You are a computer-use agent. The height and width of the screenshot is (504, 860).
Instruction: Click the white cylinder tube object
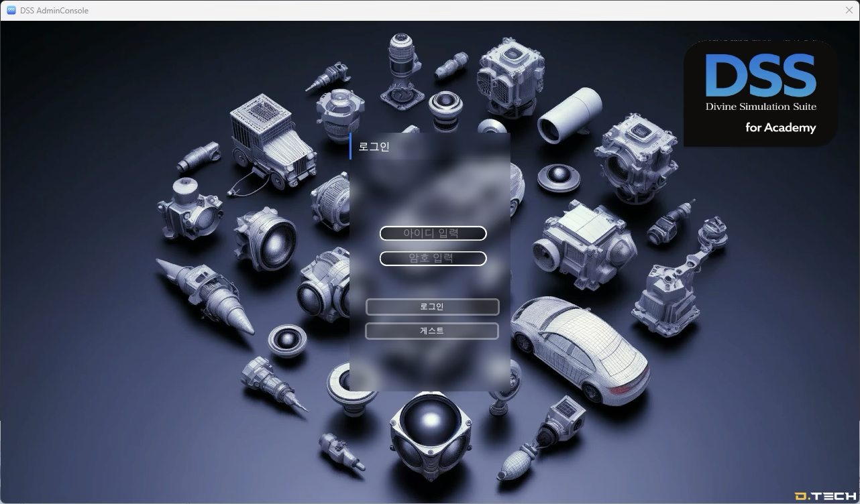pyautogui.click(x=570, y=114)
